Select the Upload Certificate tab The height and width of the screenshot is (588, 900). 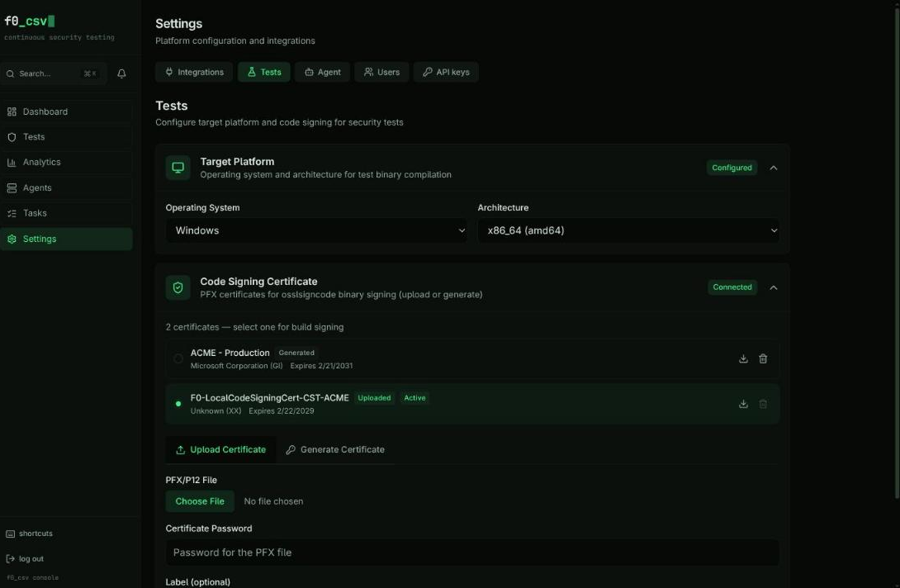[x=221, y=449]
